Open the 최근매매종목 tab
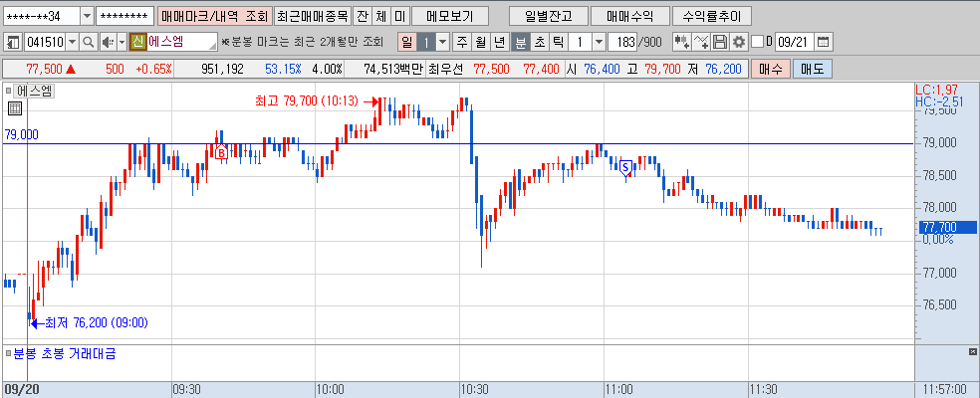This screenshot has height=398, width=980. pyautogui.click(x=312, y=16)
